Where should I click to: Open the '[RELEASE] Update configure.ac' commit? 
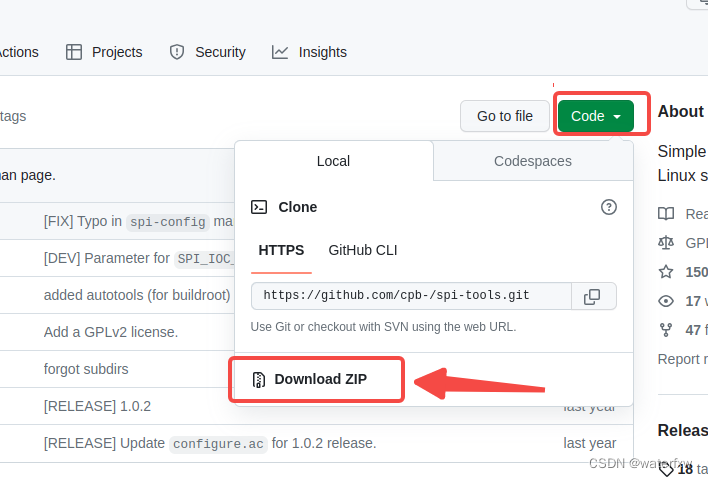pos(210,443)
